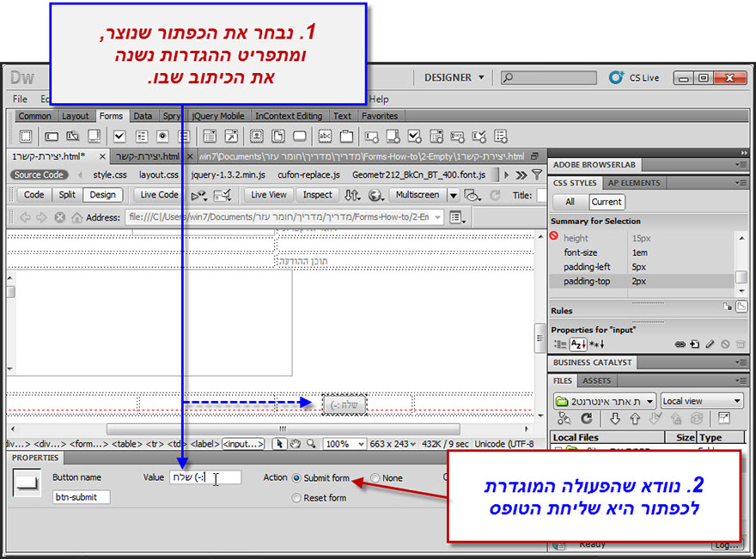The image size is (756, 559).
Task: Insert a Form using the leftmost Forms icon
Action: [x=26, y=136]
